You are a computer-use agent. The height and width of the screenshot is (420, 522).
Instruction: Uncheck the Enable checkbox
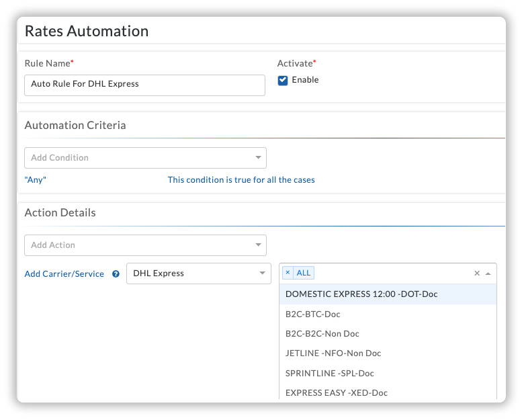tap(283, 80)
